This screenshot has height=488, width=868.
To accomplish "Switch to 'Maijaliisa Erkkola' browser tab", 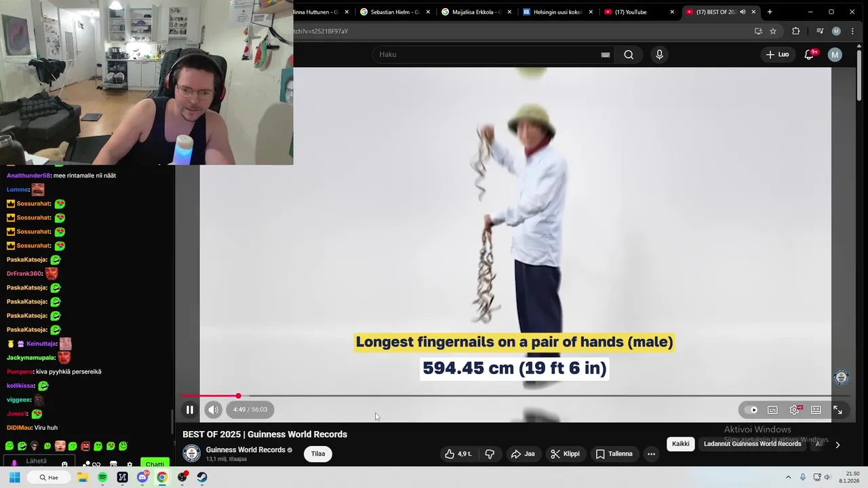I will tap(475, 12).
